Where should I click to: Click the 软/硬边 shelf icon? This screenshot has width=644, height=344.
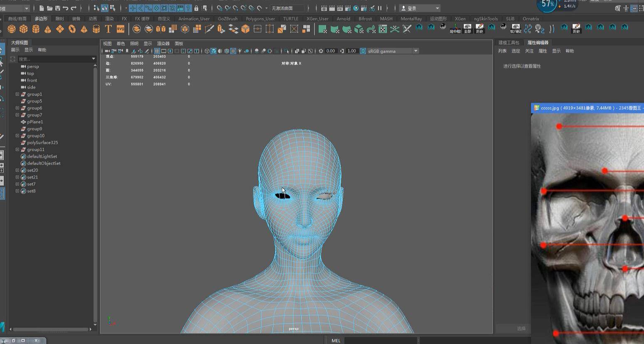516,28
